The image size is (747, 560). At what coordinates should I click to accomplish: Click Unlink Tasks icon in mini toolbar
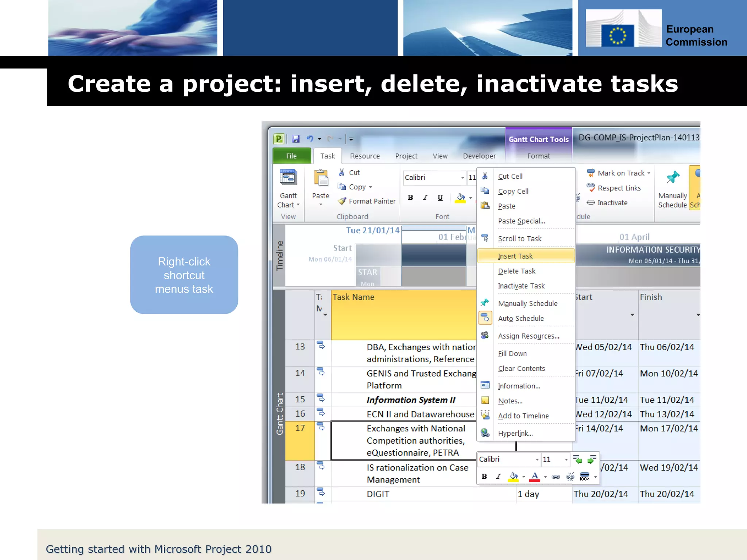570,477
